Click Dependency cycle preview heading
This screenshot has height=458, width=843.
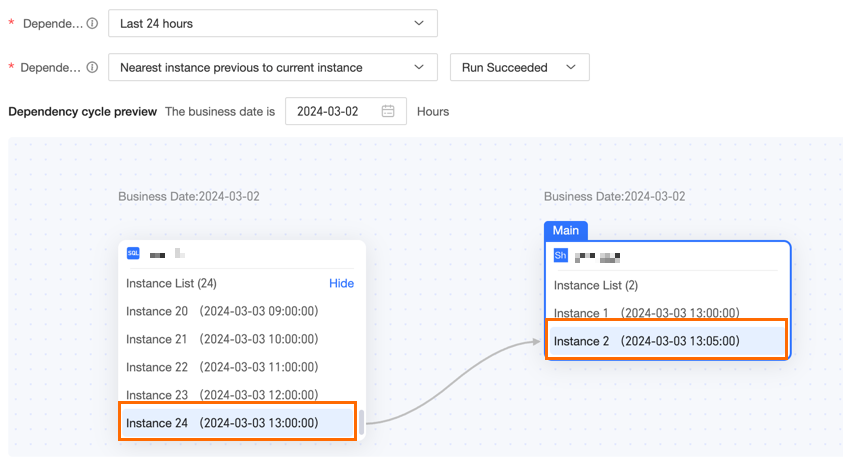pos(82,112)
